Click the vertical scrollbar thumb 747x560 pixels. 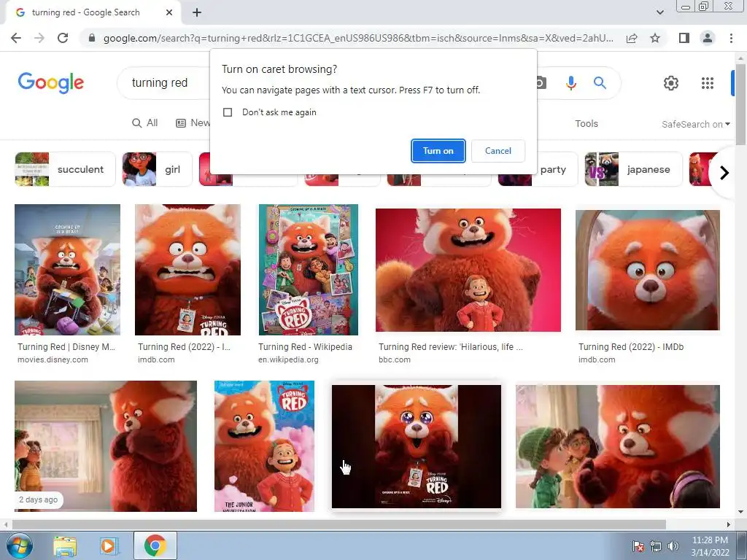(741, 104)
